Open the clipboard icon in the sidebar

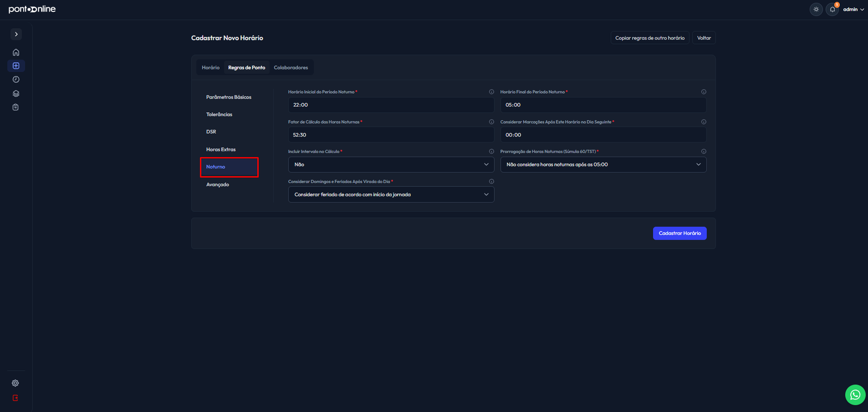16,107
